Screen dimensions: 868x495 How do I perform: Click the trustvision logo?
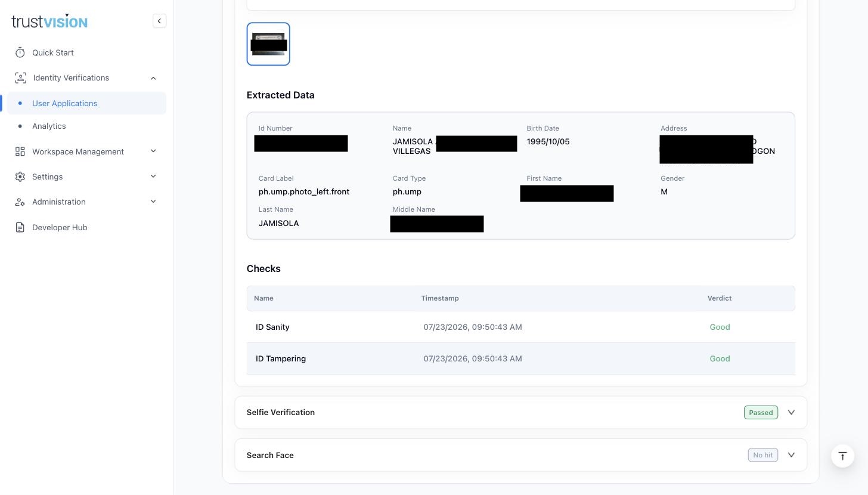(x=49, y=21)
